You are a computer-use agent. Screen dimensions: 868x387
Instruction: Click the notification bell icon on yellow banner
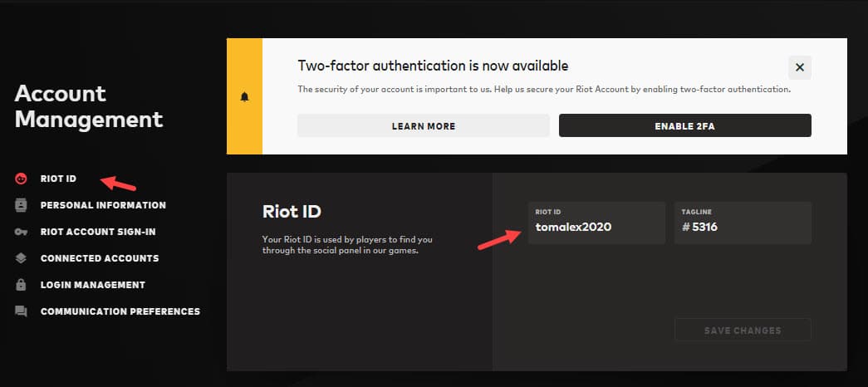click(245, 97)
